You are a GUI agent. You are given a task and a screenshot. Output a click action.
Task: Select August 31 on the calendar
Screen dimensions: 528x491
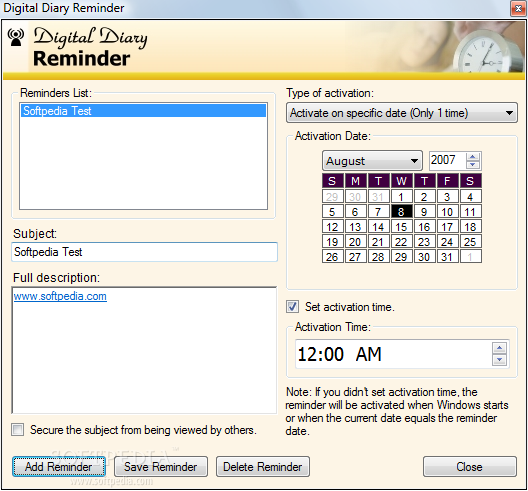[447, 257]
